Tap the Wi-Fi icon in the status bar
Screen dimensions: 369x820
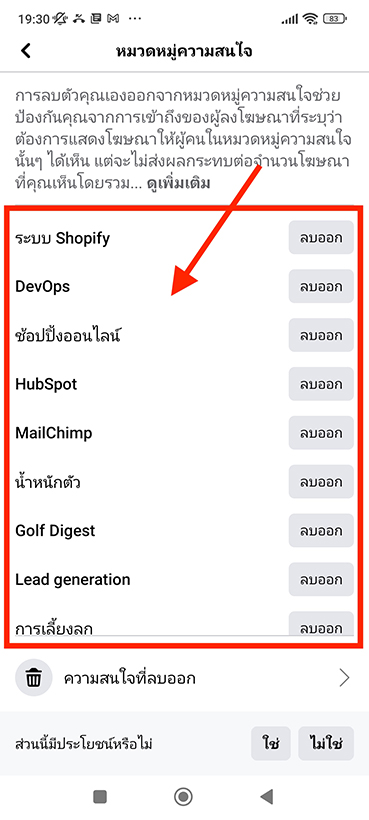(x=312, y=19)
